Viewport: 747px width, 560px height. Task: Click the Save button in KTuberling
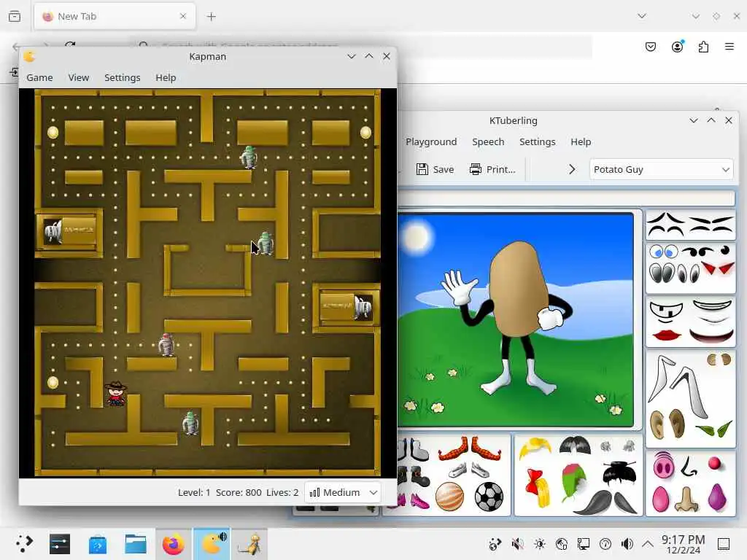(435, 169)
